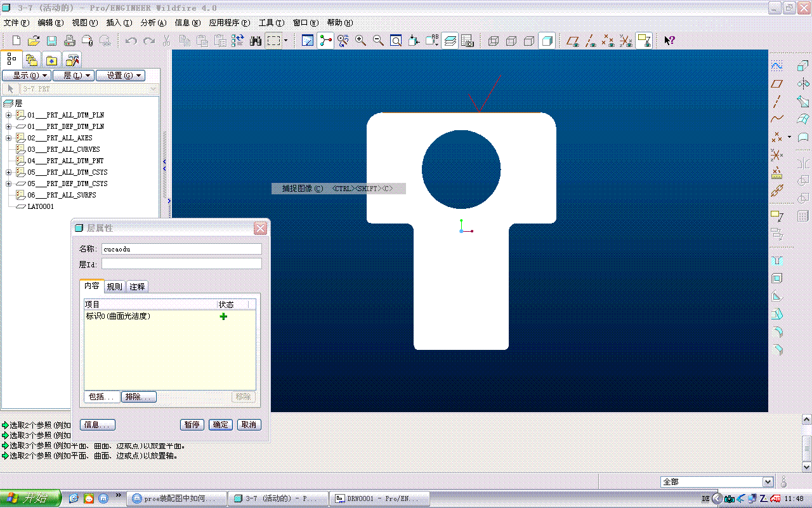Screen dimensions: 812x508
Task: Switch to hidden line display mode
Action: point(511,41)
